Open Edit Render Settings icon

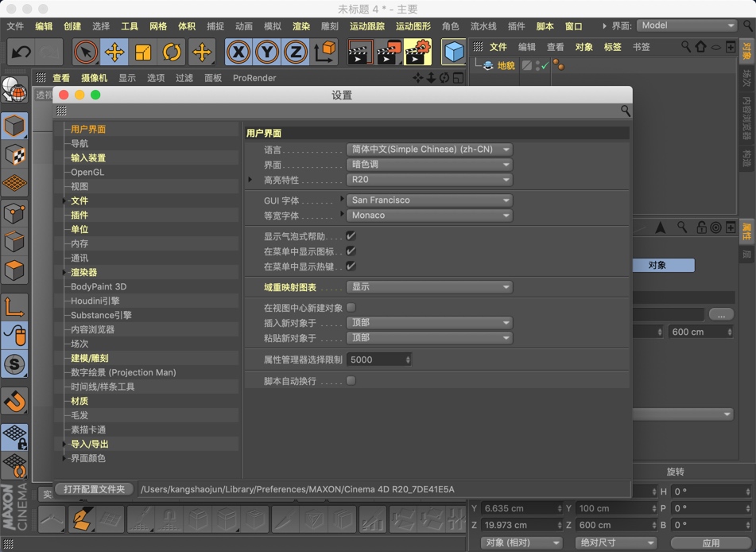click(x=417, y=52)
